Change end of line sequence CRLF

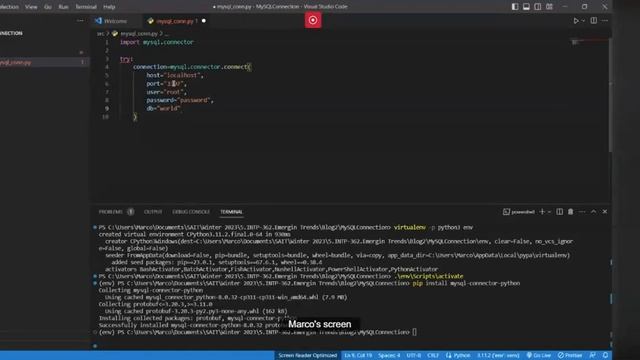(x=433, y=356)
